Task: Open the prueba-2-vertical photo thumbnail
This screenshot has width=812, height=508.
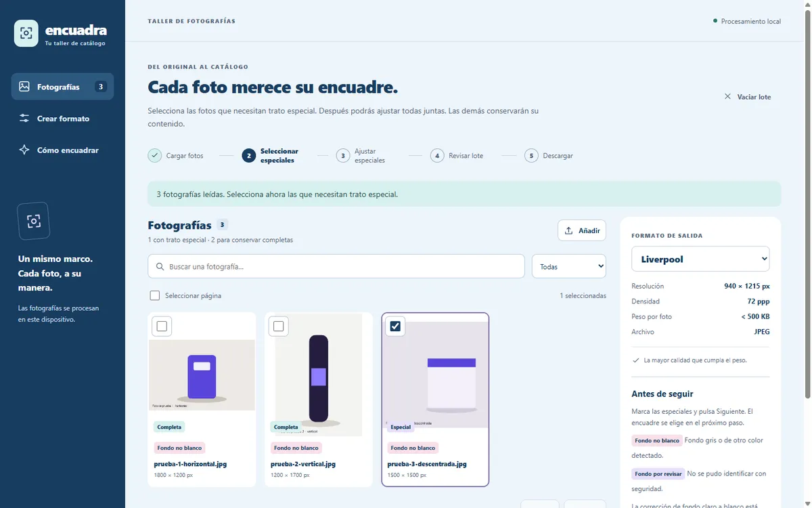Action: click(318, 374)
